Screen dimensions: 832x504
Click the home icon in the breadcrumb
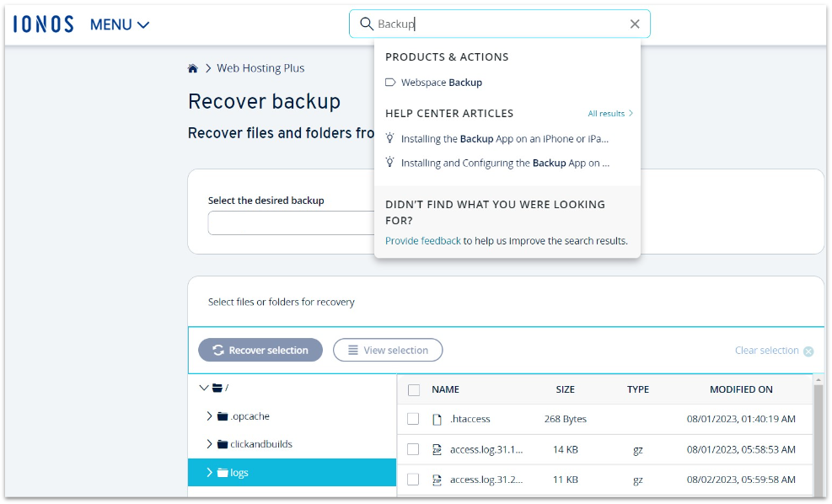[x=192, y=67]
